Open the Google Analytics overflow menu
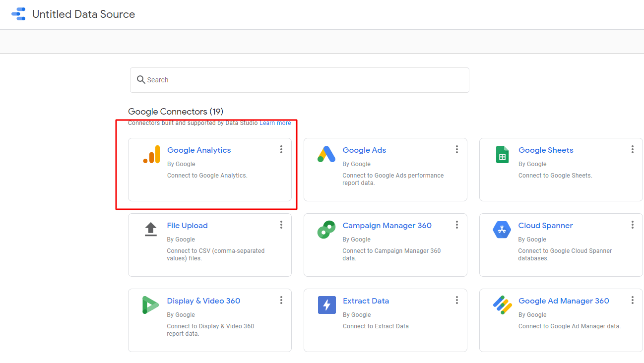The width and height of the screenshot is (644, 363). [281, 149]
